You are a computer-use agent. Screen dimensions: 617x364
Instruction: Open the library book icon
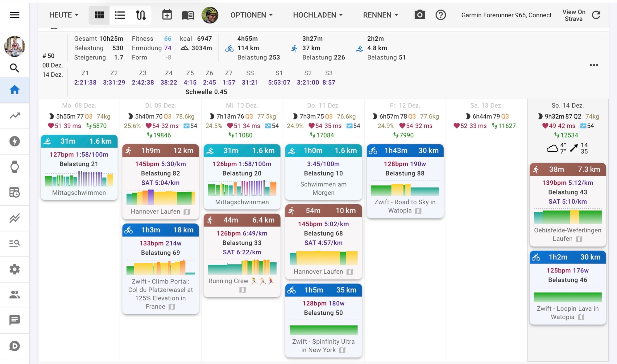(188, 15)
